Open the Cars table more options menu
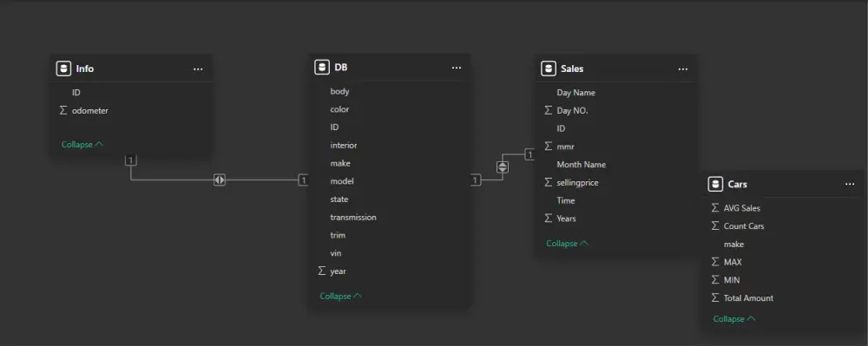Viewport: 868px width, 346px height. pos(851,184)
